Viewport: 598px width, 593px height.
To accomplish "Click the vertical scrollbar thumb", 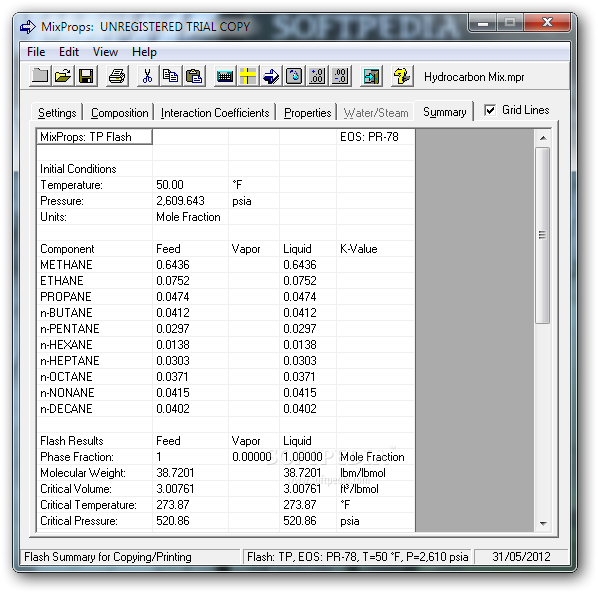I will [x=542, y=235].
